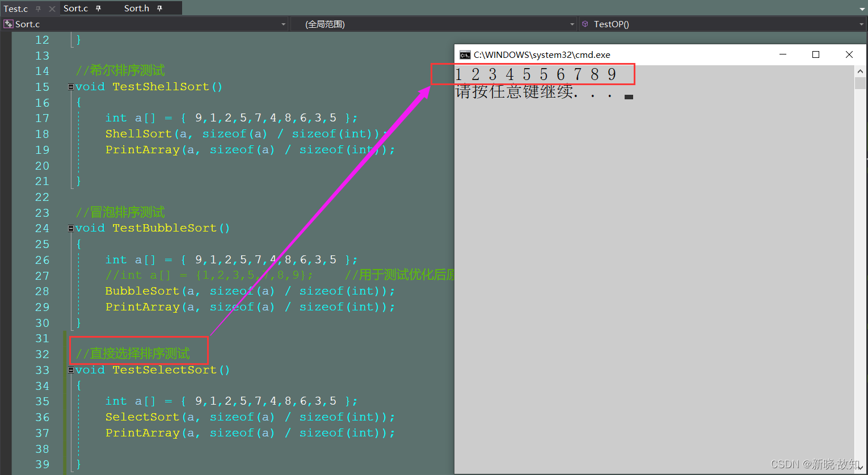Screen dimensions: 868x475
Task: Switch to the Test.c tab
Action: click(x=16, y=9)
